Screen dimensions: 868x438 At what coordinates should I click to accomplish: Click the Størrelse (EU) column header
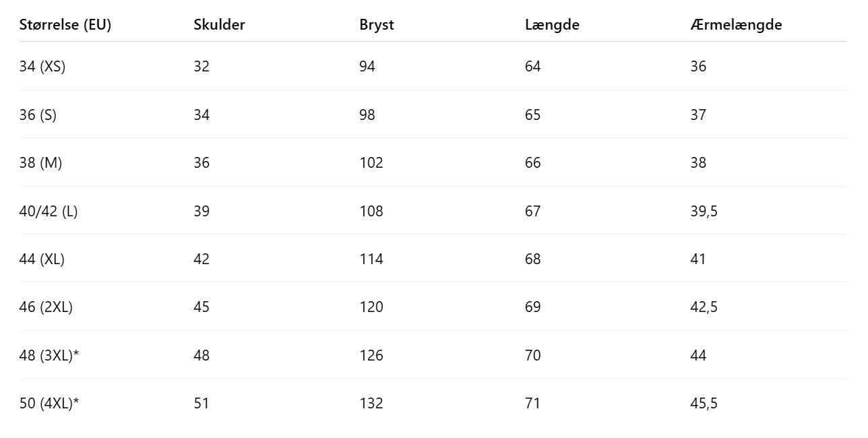[65, 25]
